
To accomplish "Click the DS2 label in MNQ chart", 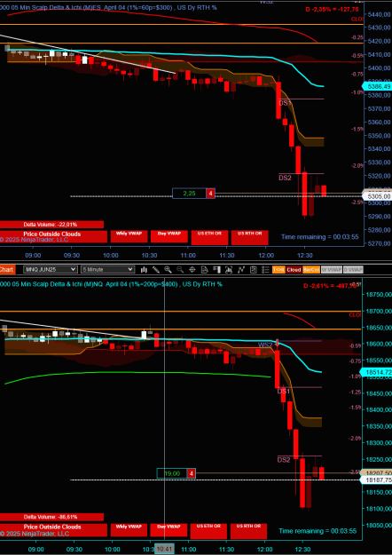I will click(x=284, y=460).
